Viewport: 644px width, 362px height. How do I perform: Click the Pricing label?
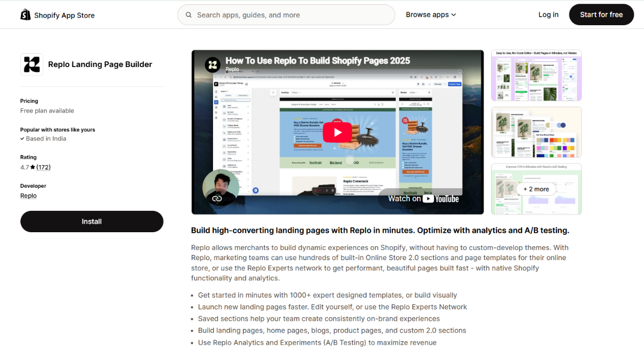tap(30, 101)
